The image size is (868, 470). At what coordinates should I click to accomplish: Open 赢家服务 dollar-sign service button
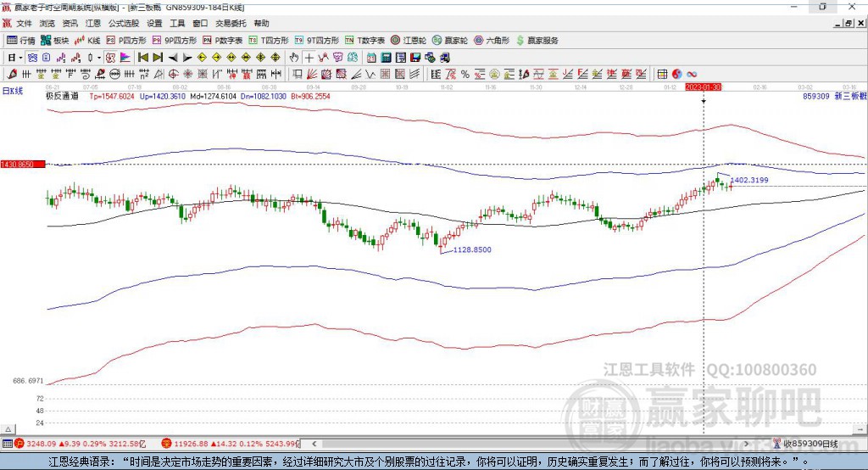coord(537,41)
